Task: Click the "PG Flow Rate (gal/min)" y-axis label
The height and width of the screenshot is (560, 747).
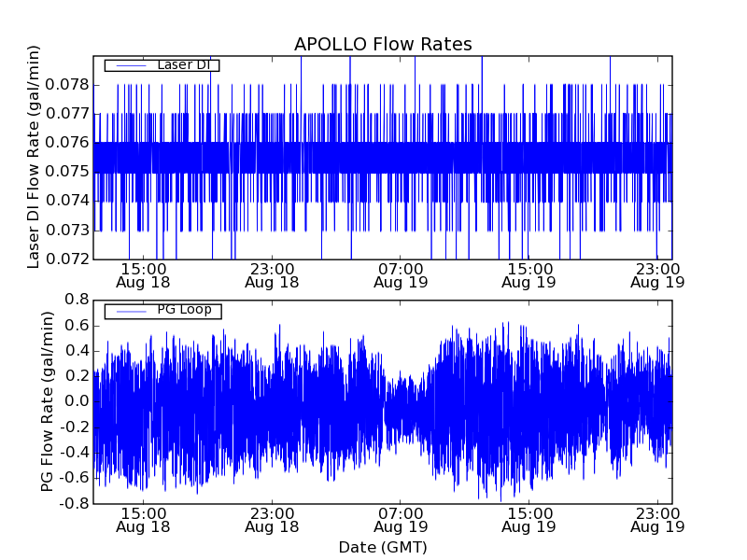Action: [x=47, y=401]
